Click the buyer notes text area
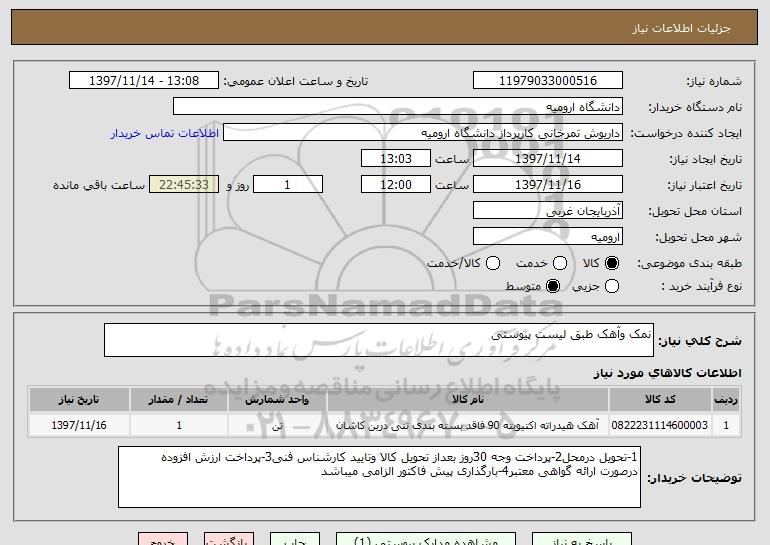The height and width of the screenshot is (545, 770). (x=379, y=477)
